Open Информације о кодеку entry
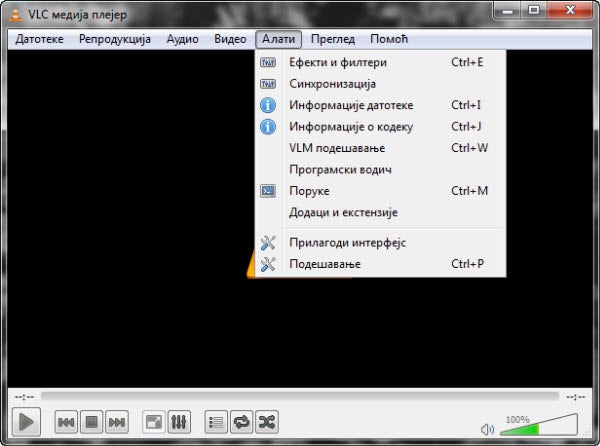 click(350, 127)
